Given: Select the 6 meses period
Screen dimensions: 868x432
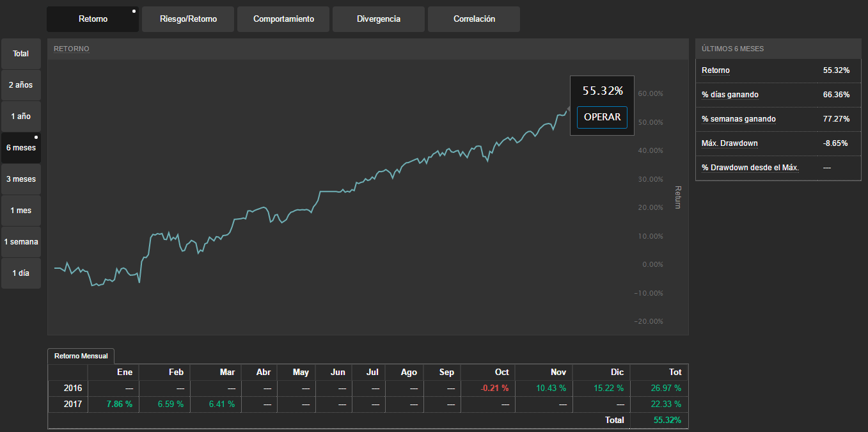Looking at the screenshot, I should tap(21, 148).
